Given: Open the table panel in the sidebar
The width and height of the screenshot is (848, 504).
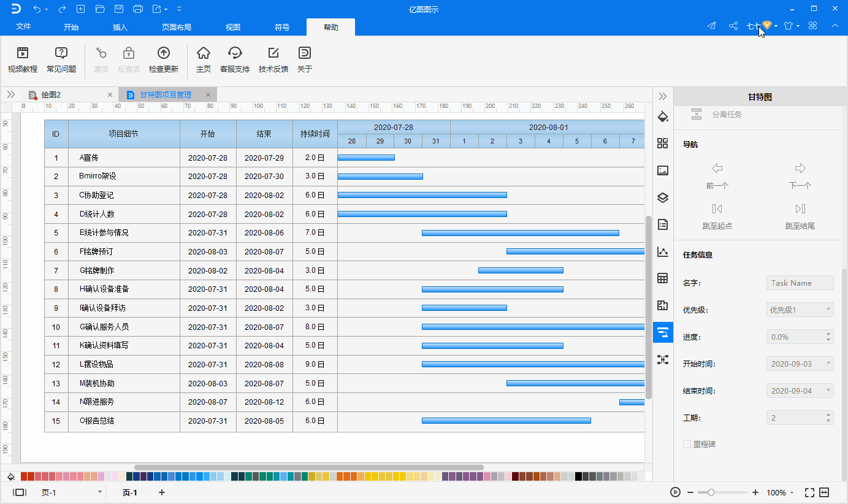Looking at the screenshot, I should coord(662,278).
